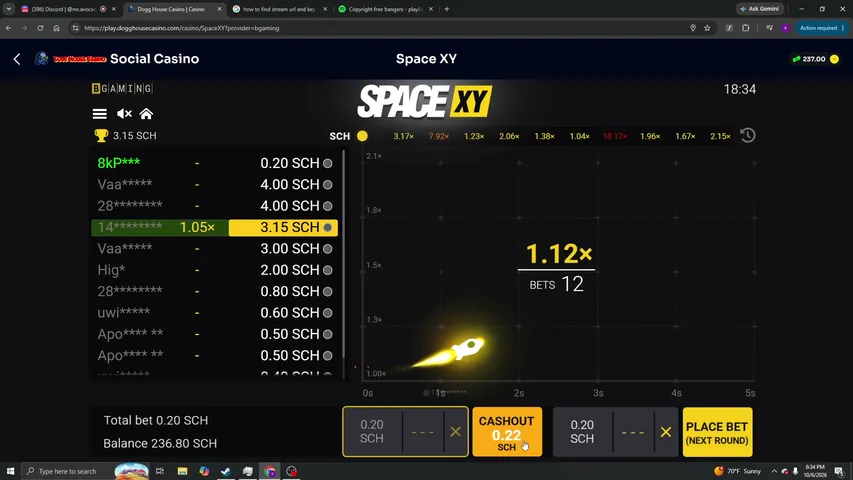Switch to Dogg House Casino tab

click(171, 9)
